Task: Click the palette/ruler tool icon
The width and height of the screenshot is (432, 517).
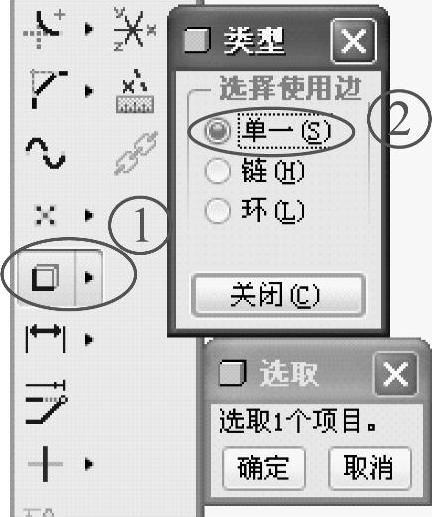Action: [135, 91]
